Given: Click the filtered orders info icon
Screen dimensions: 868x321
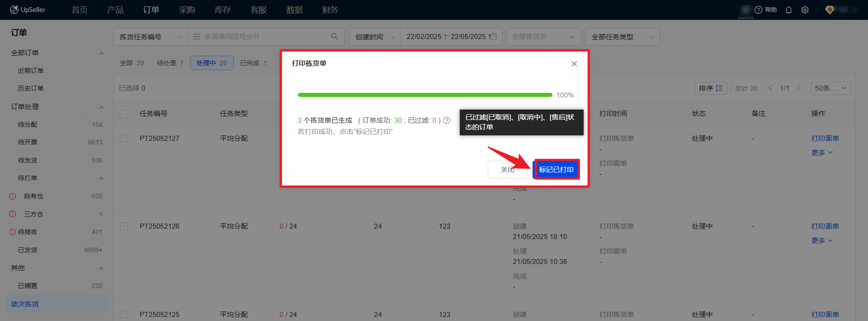Looking at the screenshot, I should click(x=447, y=120).
